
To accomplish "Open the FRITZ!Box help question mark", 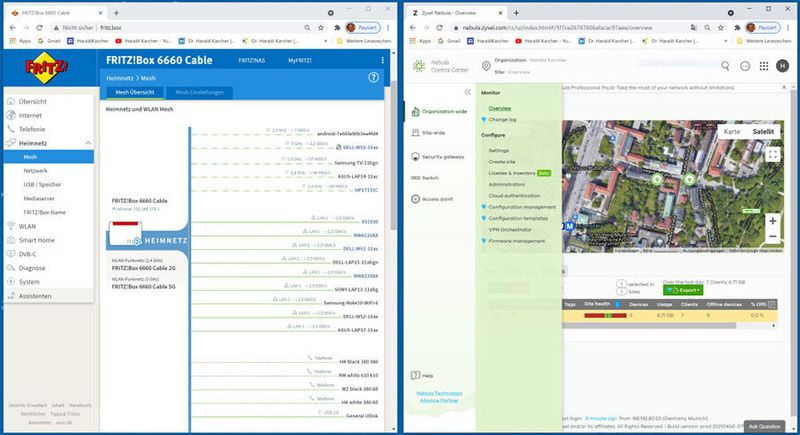I will click(x=373, y=78).
